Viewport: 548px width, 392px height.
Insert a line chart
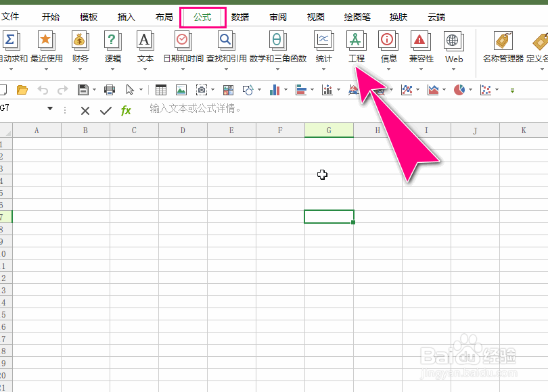[x=407, y=90]
